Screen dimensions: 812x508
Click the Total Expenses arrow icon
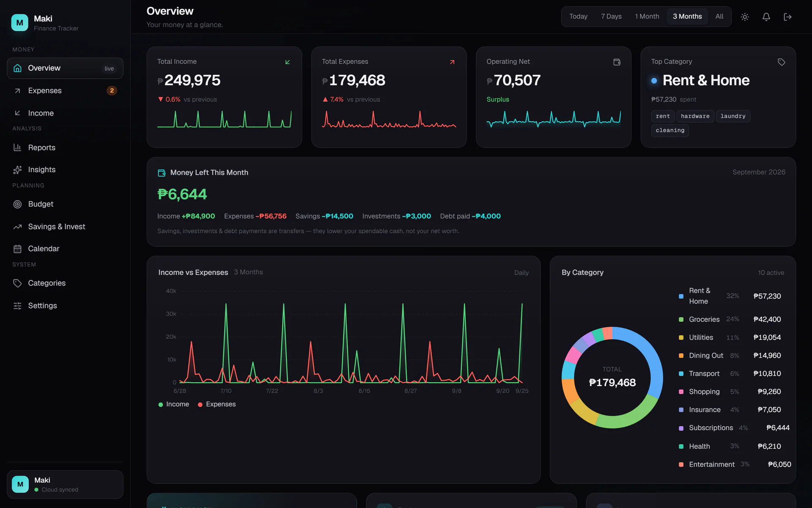[452, 62]
